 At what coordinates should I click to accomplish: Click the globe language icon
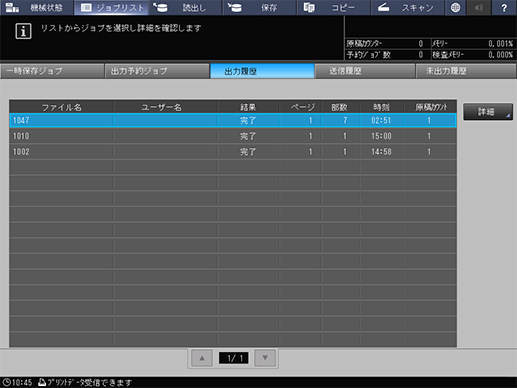point(455,8)
